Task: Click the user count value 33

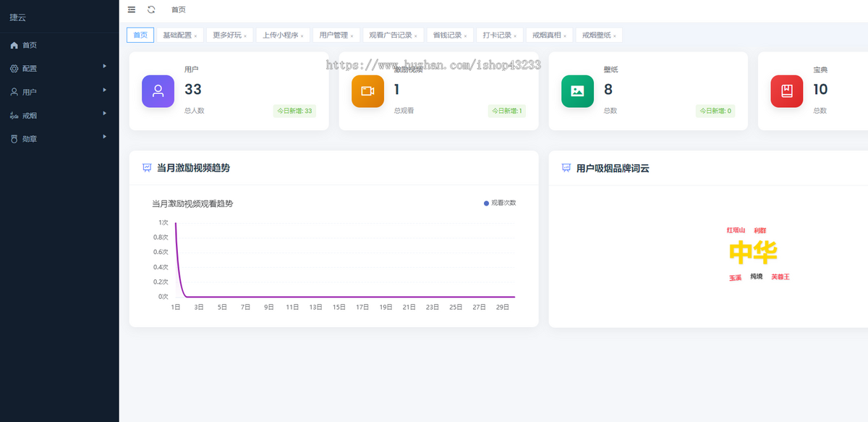Action: [x=193, y=90]
